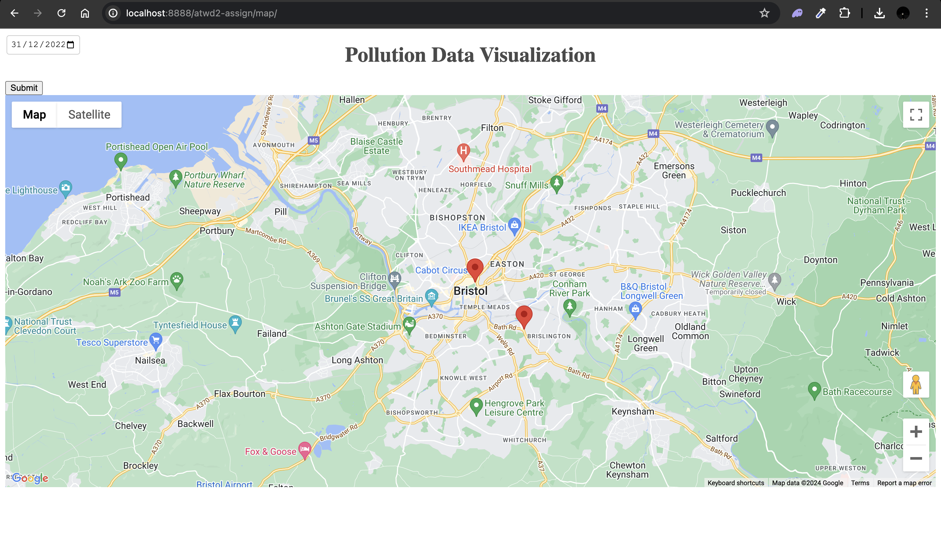Image resolution: width=941 pixels, height=560 pixels.
Task: Open the date picker calendar icon
Action: [x=71, y=44]
